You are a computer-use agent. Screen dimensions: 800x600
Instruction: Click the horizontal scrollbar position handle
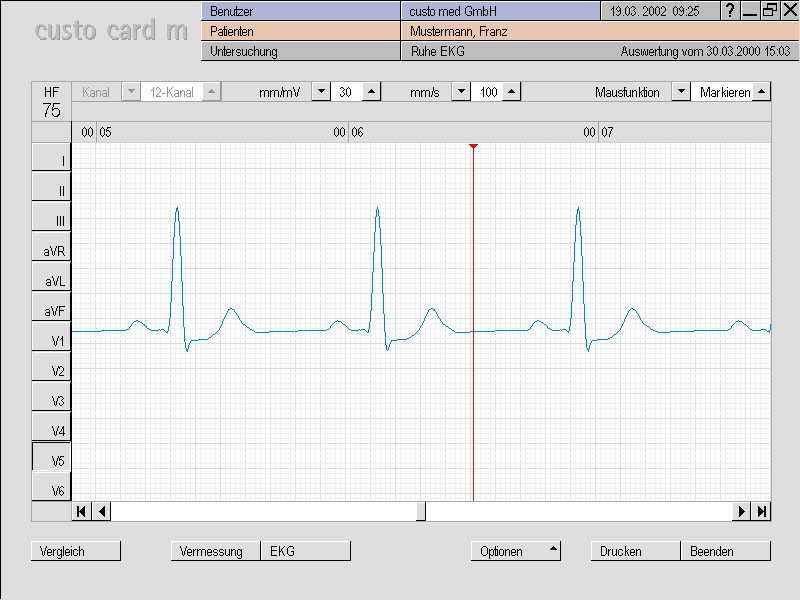pos(421,511)
